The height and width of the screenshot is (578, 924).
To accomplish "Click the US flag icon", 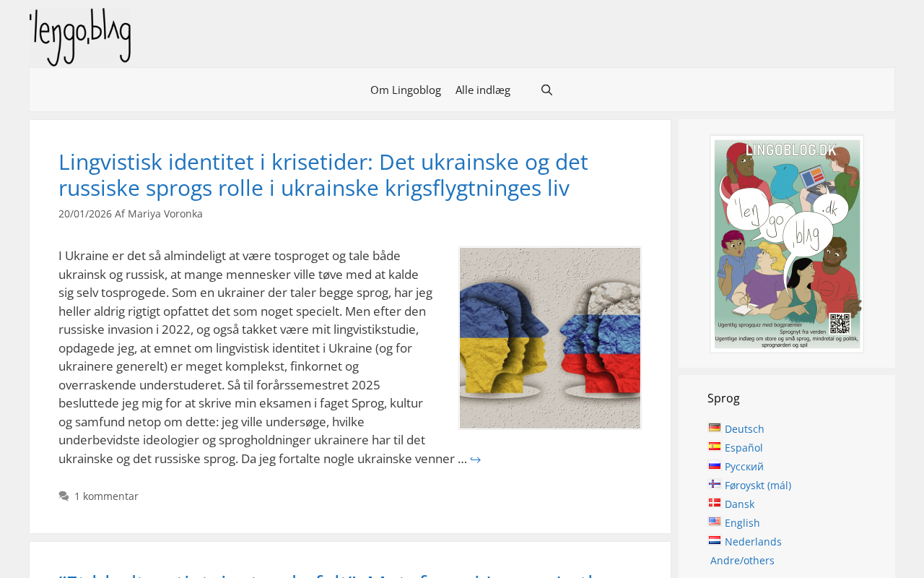I will (715, 522).
